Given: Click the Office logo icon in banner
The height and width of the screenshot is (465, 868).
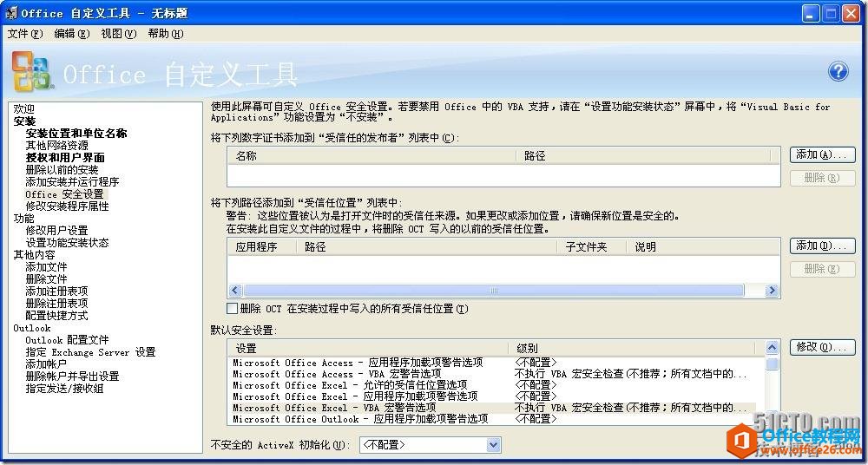Looking at the screenshot, I should click(x=33, y=72).
